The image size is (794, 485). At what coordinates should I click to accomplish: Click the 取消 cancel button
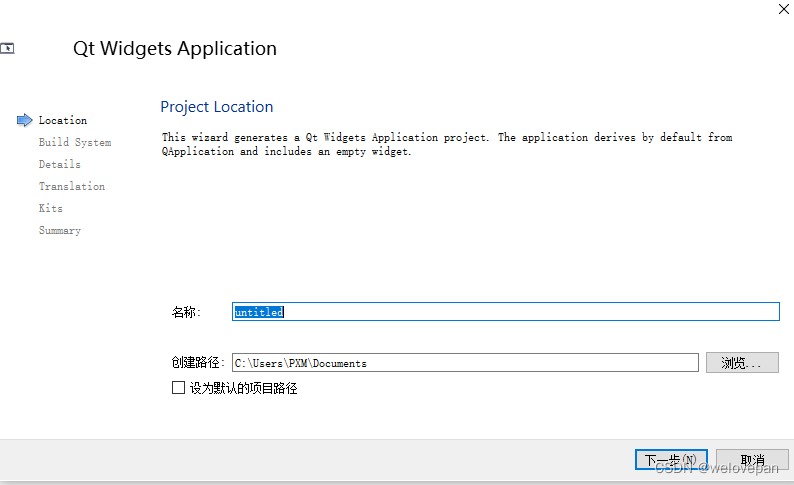click(x=752, y=460)
